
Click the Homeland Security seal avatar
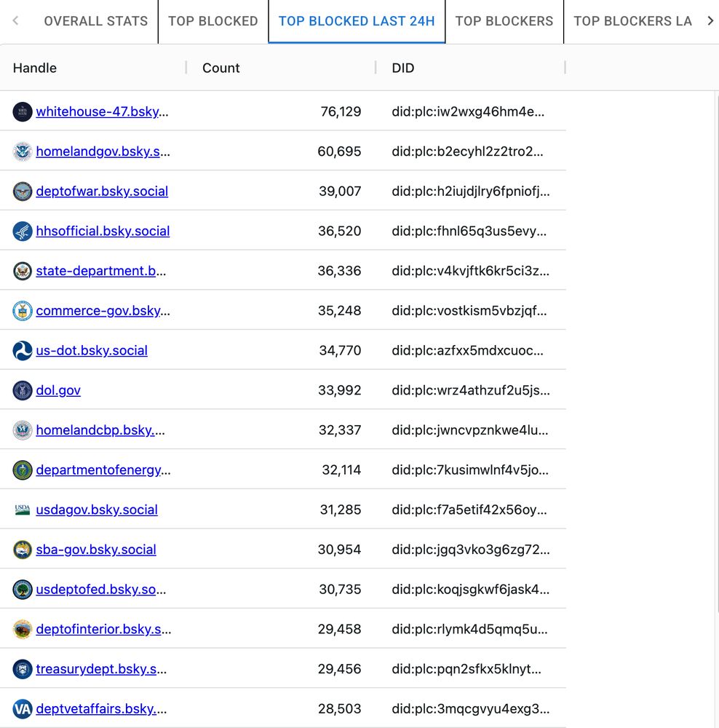(x=23, y=151)
